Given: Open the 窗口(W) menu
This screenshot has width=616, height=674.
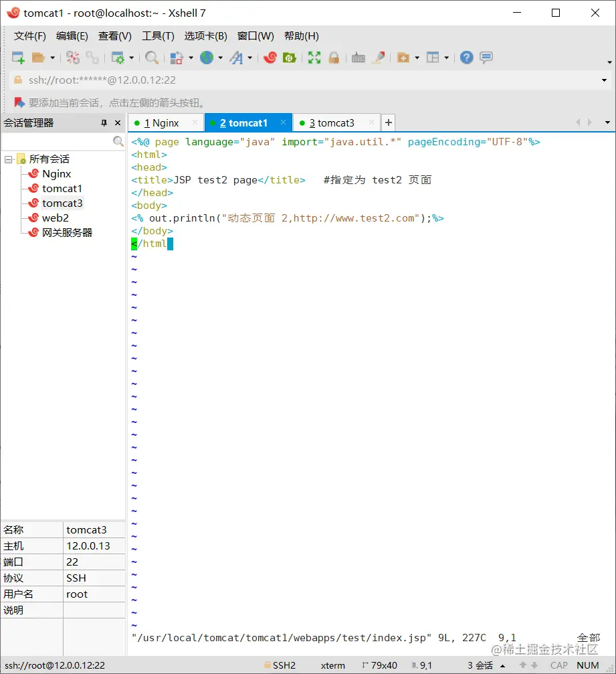Looking at the screenshot, I should click(x=255, y=36).
